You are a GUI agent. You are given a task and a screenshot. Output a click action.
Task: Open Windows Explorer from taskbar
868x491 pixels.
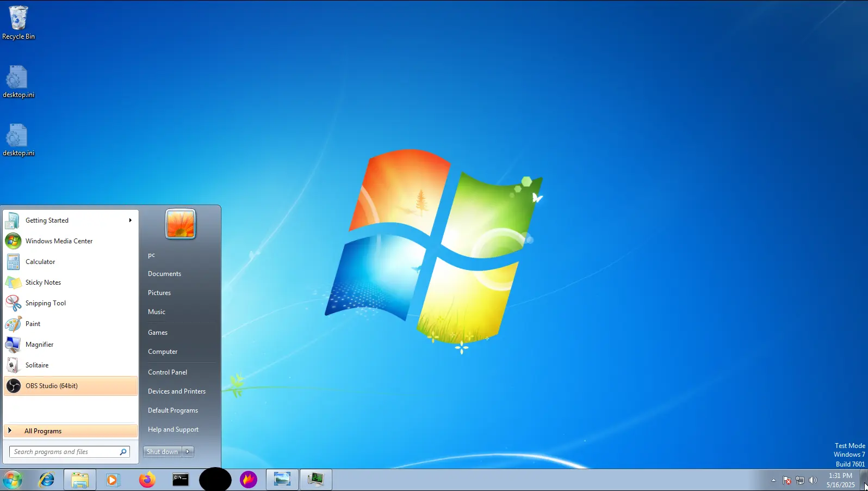click(x=80, y=480)
